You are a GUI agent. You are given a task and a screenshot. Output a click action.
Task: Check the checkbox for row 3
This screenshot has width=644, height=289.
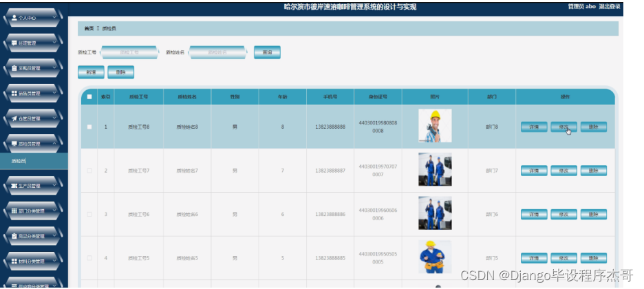(89, 214)
